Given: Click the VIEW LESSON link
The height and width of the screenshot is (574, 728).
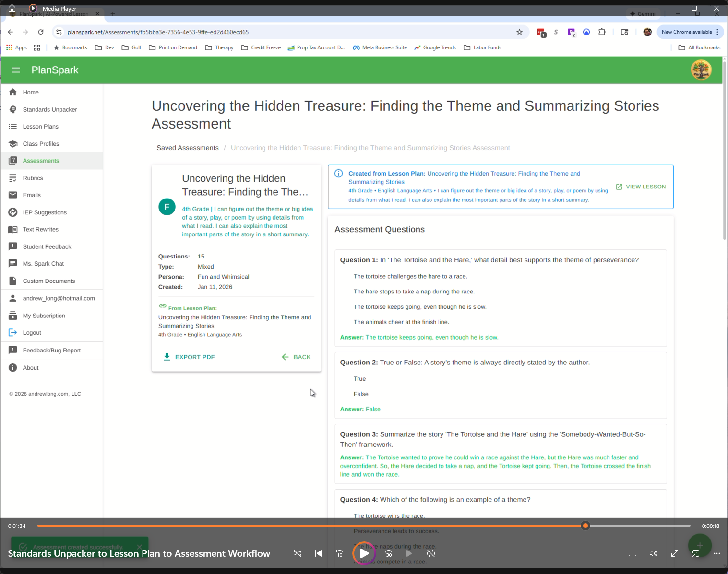Looking at the screenshot, I should (641, 187).
